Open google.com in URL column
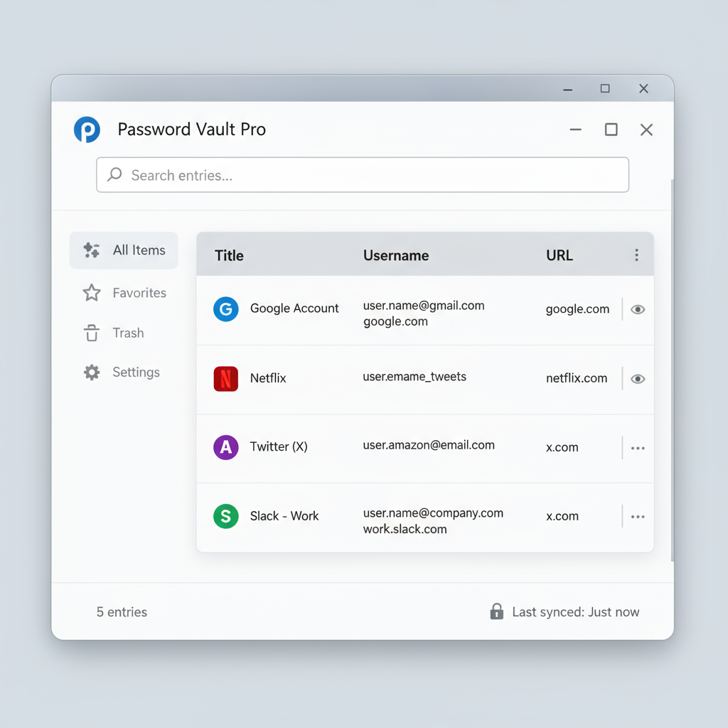This screenshot has height=728, width=728. click(577, 309)
